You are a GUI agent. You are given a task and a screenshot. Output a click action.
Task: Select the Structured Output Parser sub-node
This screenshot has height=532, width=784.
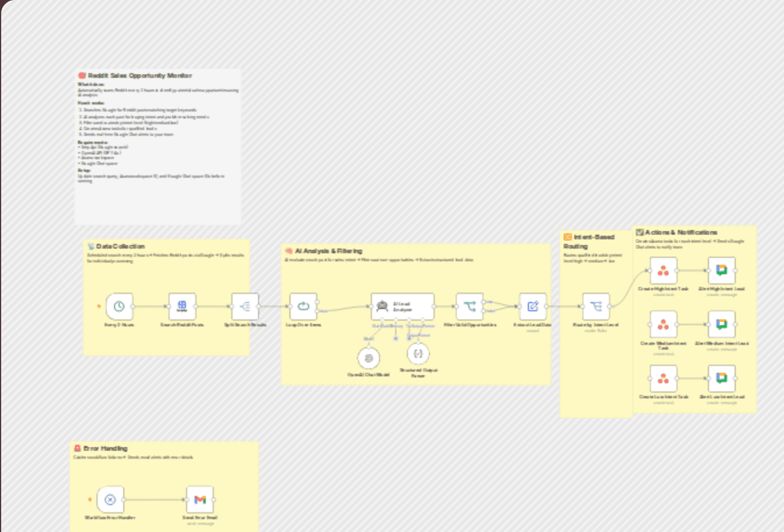tap(418, 354)
